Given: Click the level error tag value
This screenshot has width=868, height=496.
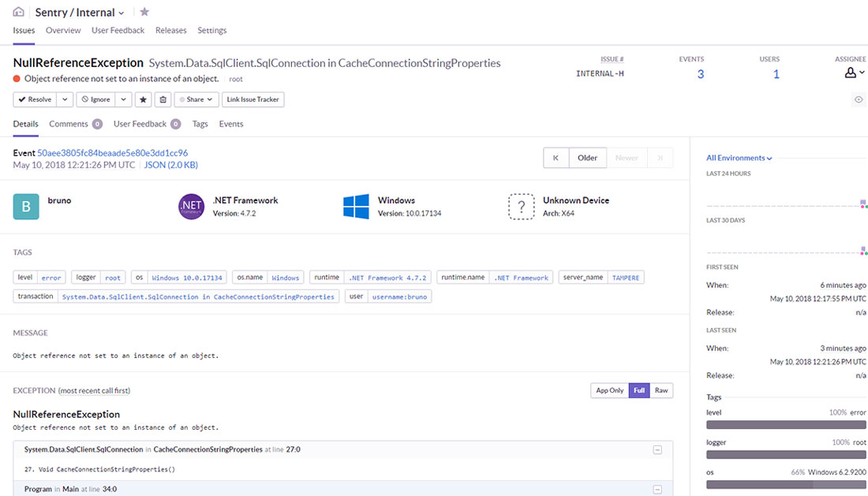Looking at the screenshot, I should (x=51, y=278).
